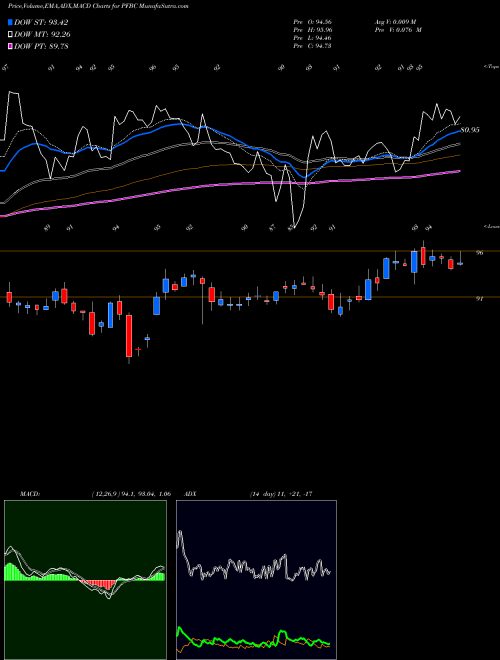Select the 'DOW ST: 93.42' legend text
This screenshot has height=660, width=500.
click(x=41, y=22)
